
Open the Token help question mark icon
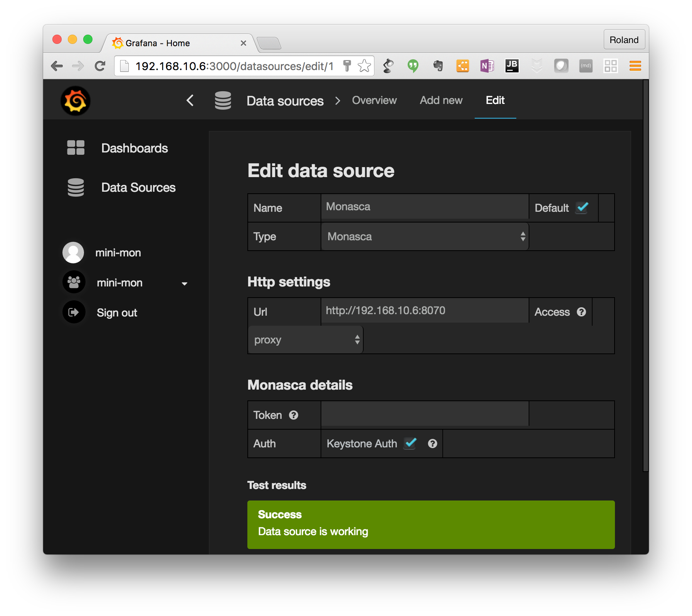click(294, 415)
